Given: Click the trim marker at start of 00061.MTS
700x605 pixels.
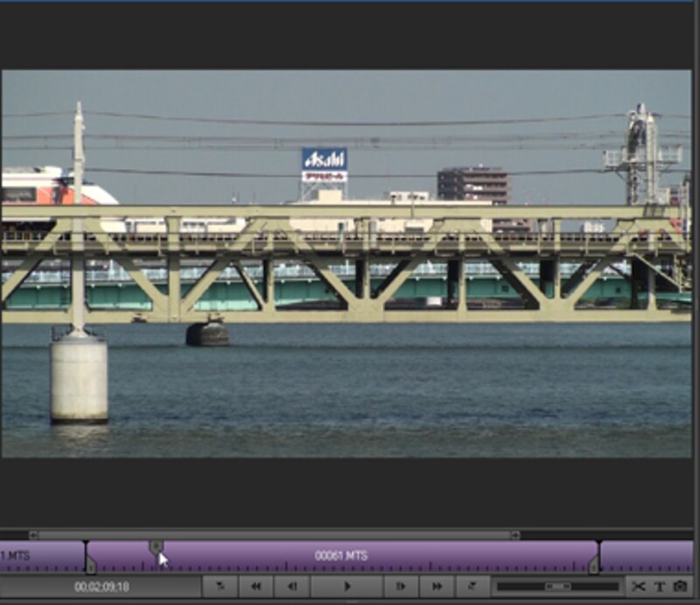Looking at the screenshot, I should pyautogui.click(x=90, y=566).
